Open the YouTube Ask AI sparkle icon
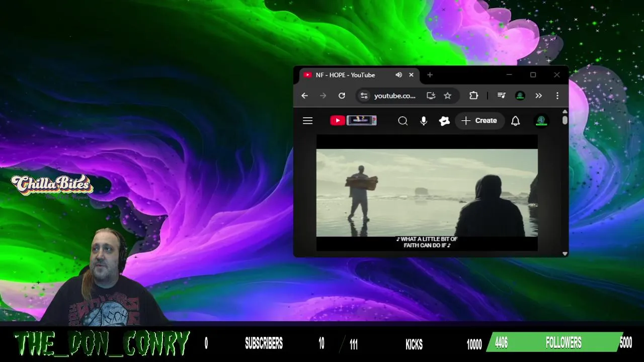The width and height of the screenshot is (644, 362). click(444, 121)
